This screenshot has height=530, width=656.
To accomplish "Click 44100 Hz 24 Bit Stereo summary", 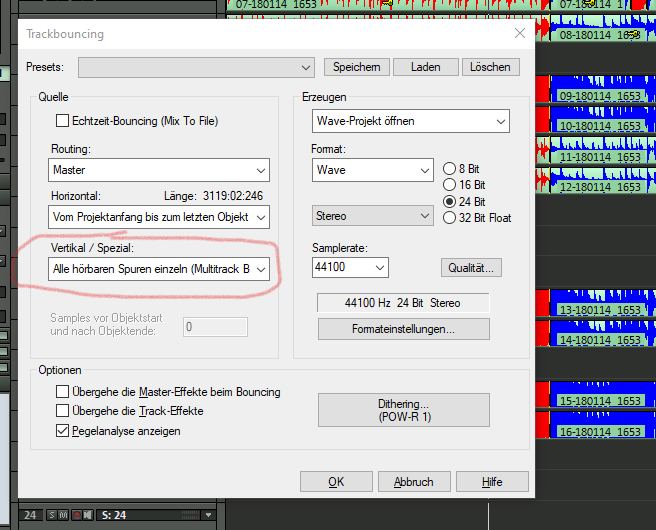I will [403, 303].
